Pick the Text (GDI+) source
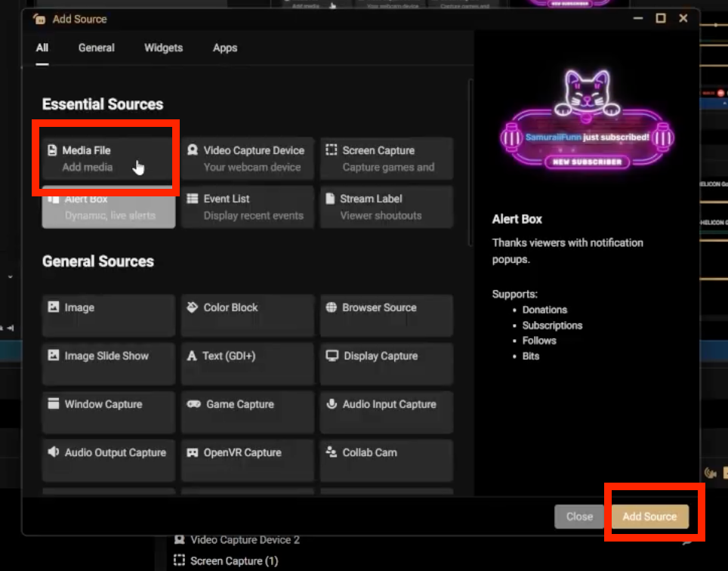Image resolution: width=728 pixels, height=571 pixels. pos(248,363)
